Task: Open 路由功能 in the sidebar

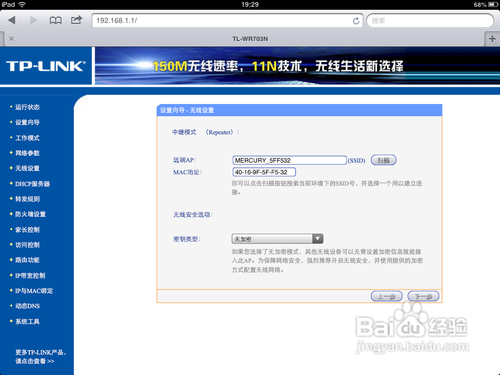Action: tap(27, 260)
